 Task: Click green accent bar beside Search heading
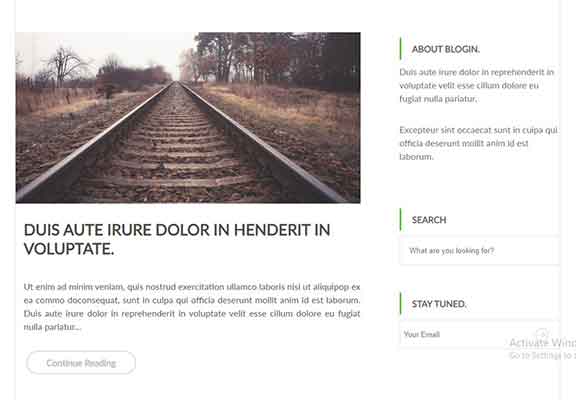coord(400,220)
